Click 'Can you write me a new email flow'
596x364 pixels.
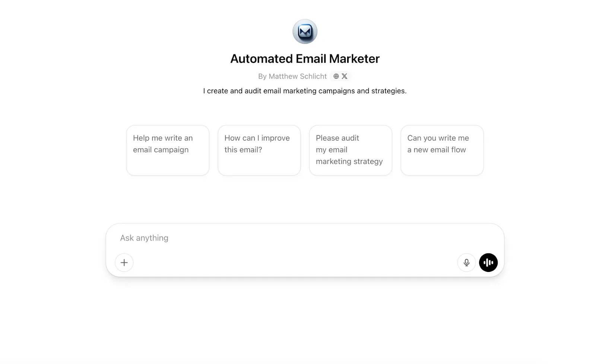click(x=442, y=150)
